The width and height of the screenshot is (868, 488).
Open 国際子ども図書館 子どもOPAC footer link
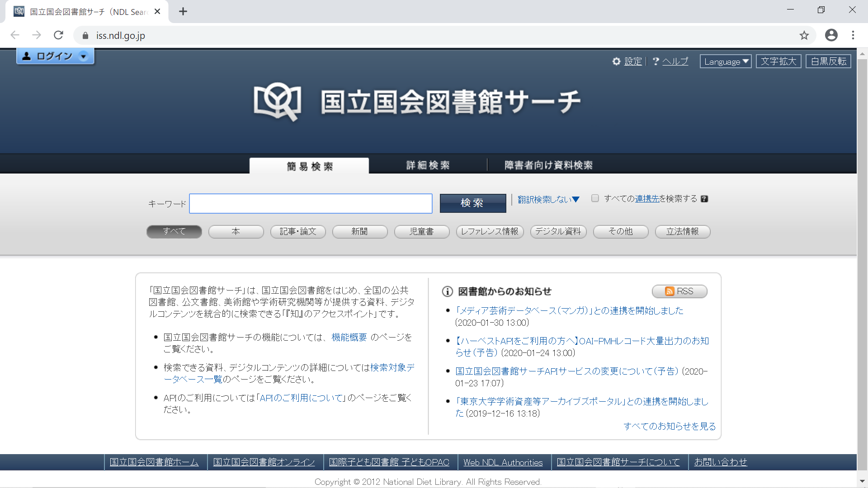389,462
